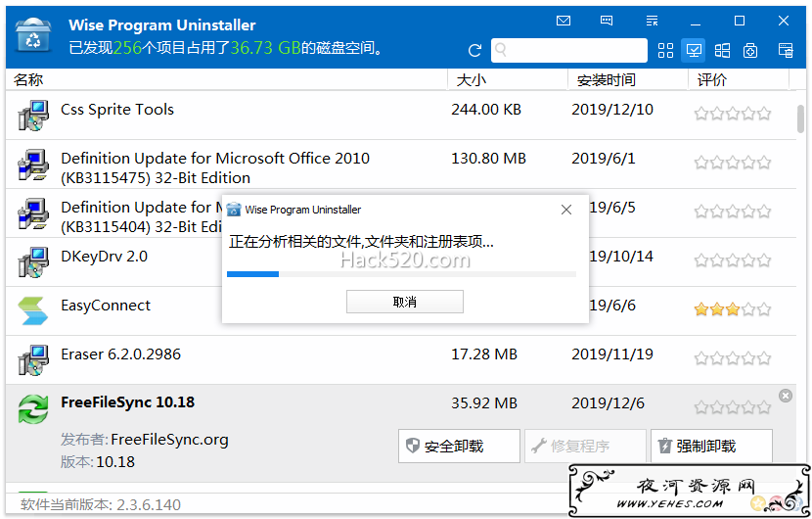Click the FreeFileSync green arrows icon

(x=33, y=409)
